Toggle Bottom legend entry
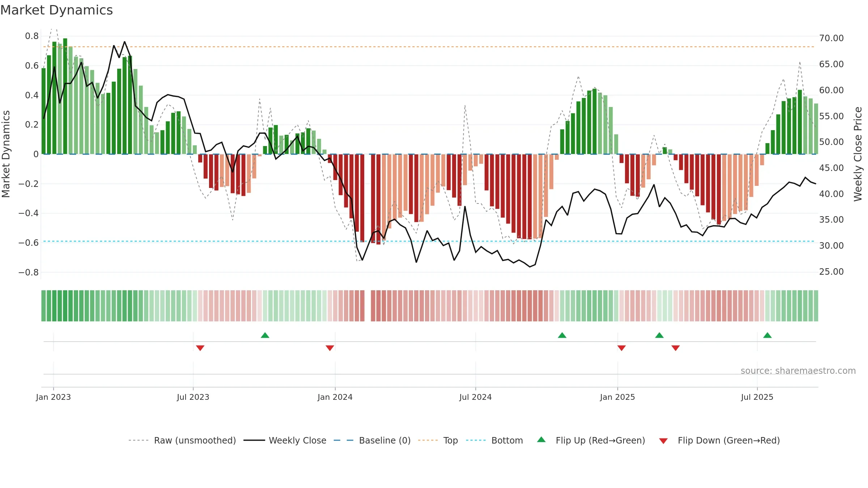This screenshot has height=488, width=868. pyautogui.click(x=494, y=440)
